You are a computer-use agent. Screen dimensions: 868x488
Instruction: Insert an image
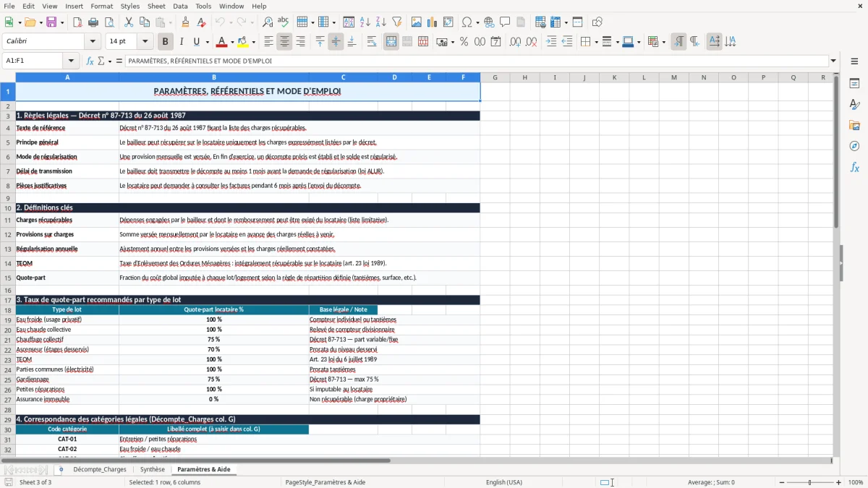(417, 22)
